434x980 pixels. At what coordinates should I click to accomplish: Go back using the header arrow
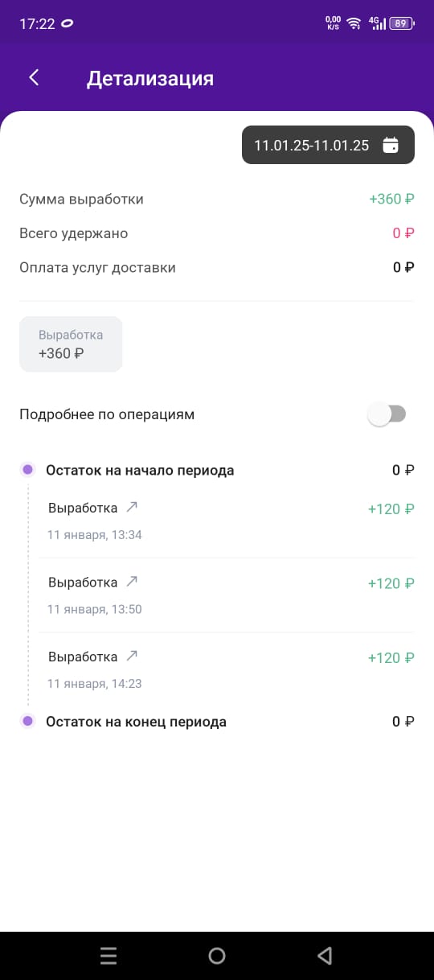(34, 77)
